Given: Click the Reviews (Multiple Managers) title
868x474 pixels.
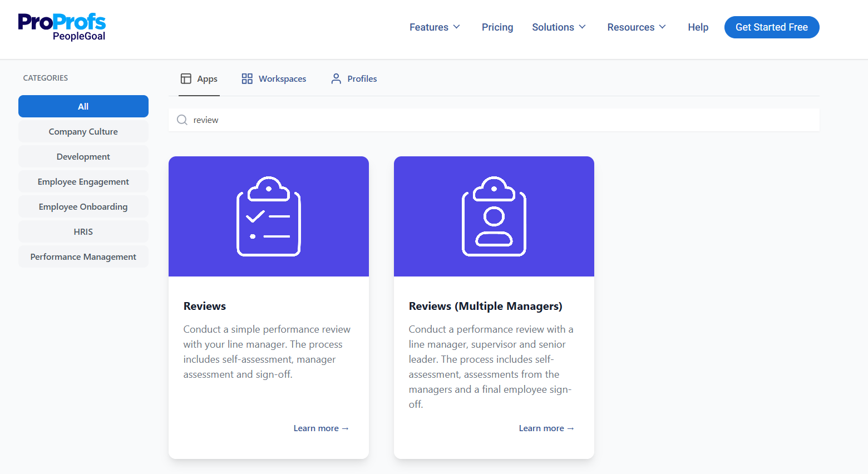Looking at the screenshot, I should pyautogui.click(x=486, y=306).
